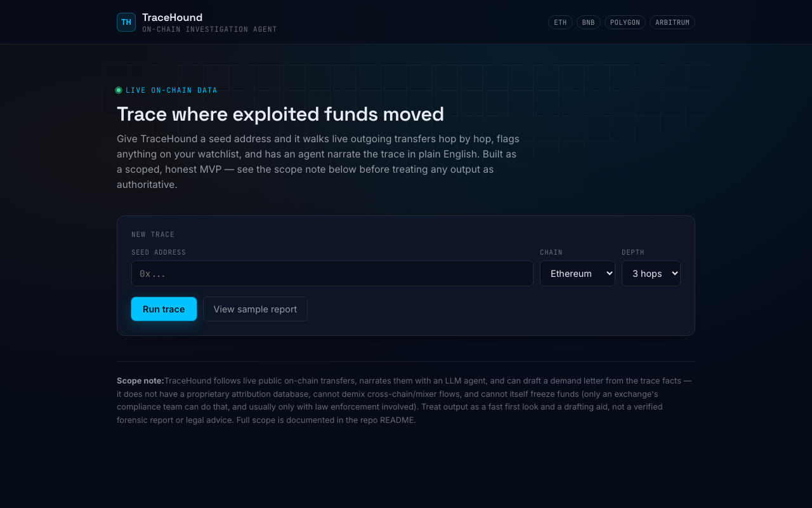This screenshot has height=508, width=812.
Task: Select the ARBITRUM chain badge
Action: point(672,22)
